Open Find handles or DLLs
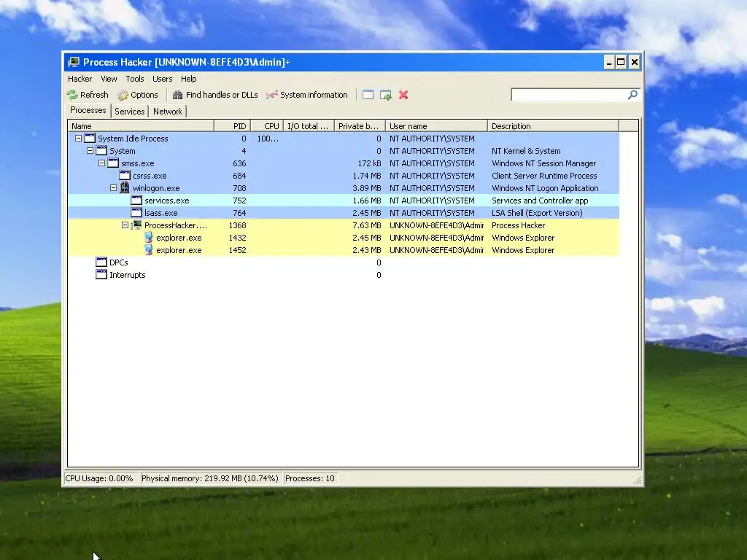Screen dimensions: 747x560 pos(215,95)
